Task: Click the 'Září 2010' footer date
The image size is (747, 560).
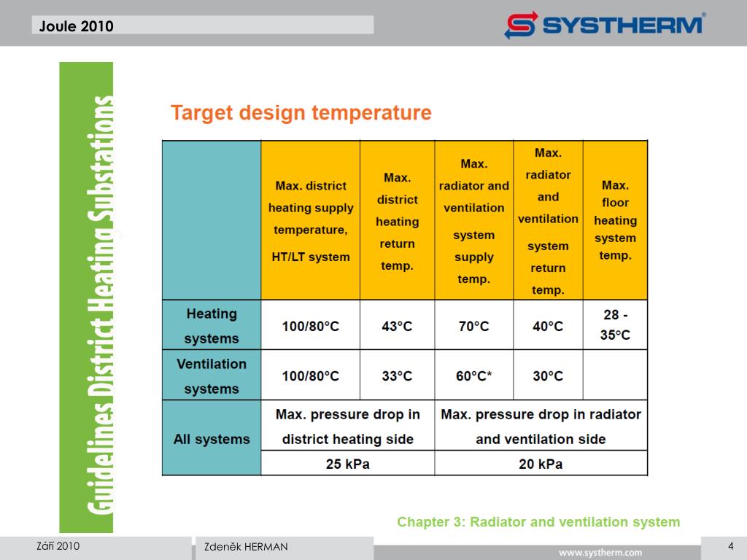Action: [58, 546]
